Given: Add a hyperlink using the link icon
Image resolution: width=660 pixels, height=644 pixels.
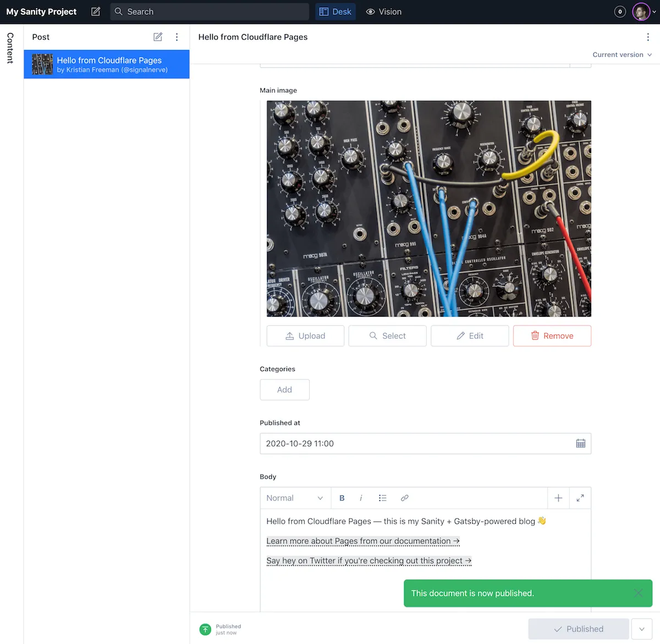Looking at the screenshot, I should pos(404,498).
